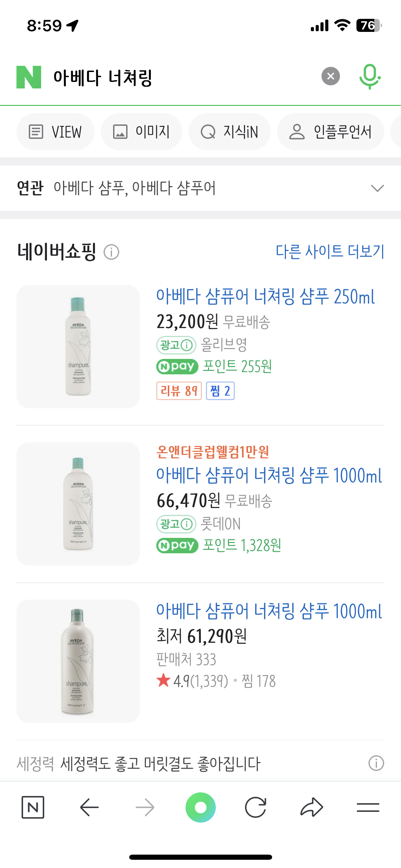This screenshot has width=401, height=868.
Task: Open the 네이버쇼핑 info icon
Action: click(111, 252)
